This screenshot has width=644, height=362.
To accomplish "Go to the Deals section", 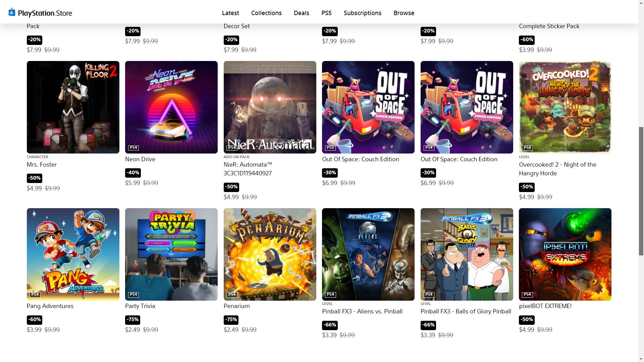I will 301,13.
